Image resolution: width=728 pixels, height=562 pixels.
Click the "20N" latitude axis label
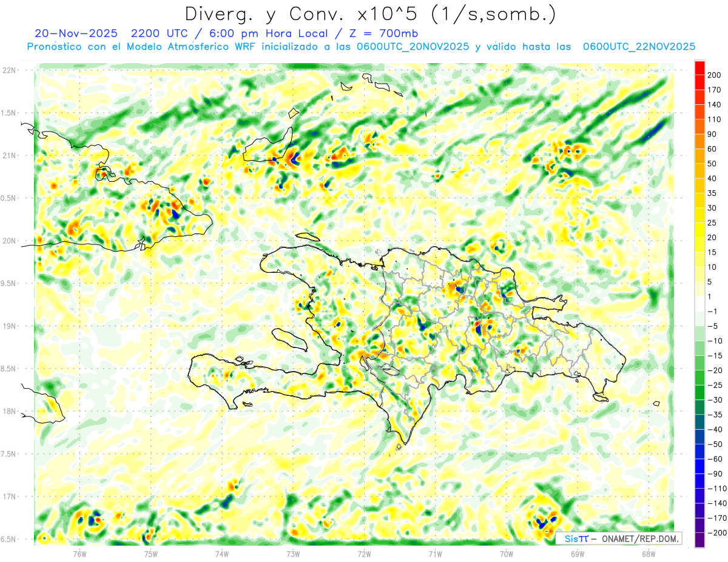[x=9, y=241]
